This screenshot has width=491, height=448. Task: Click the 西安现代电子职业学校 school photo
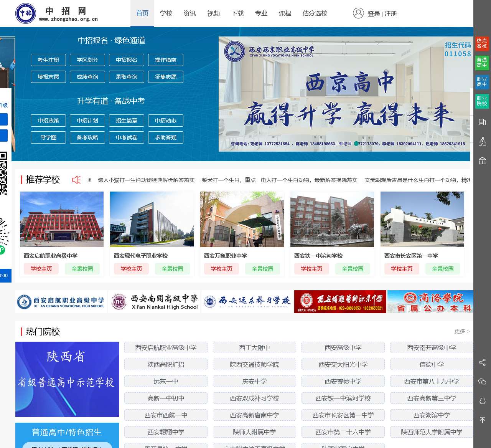click(x=152, y=219)
